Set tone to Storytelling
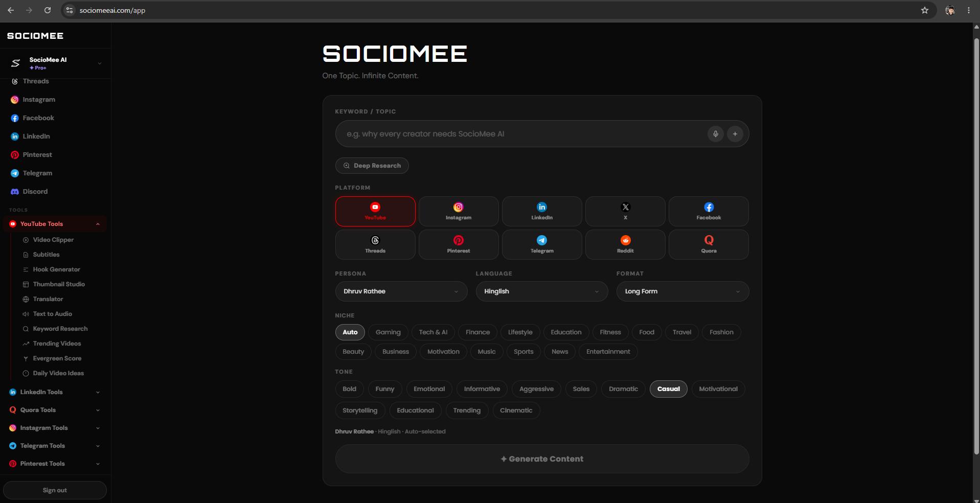Screen dimensions: 980x503 [360, 410]
